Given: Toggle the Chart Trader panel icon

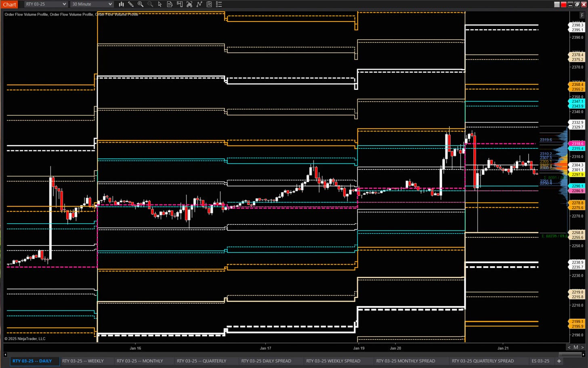Looking at the screenshot, I should (x=180, y=4).
